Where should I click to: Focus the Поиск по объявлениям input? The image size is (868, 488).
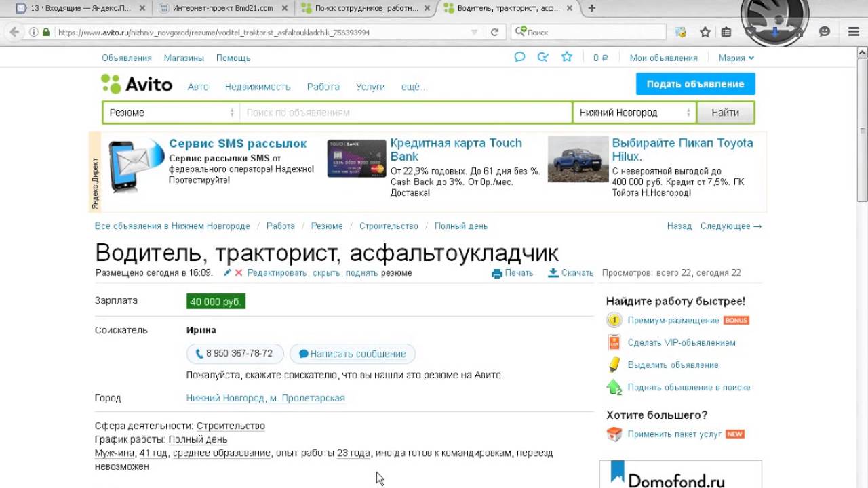click(x=406, y=113)
